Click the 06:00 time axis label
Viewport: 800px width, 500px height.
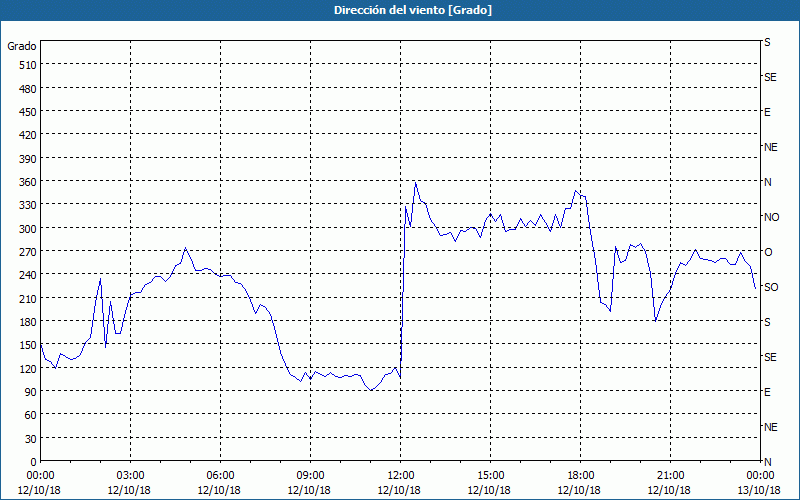click(x=220, y=476)
